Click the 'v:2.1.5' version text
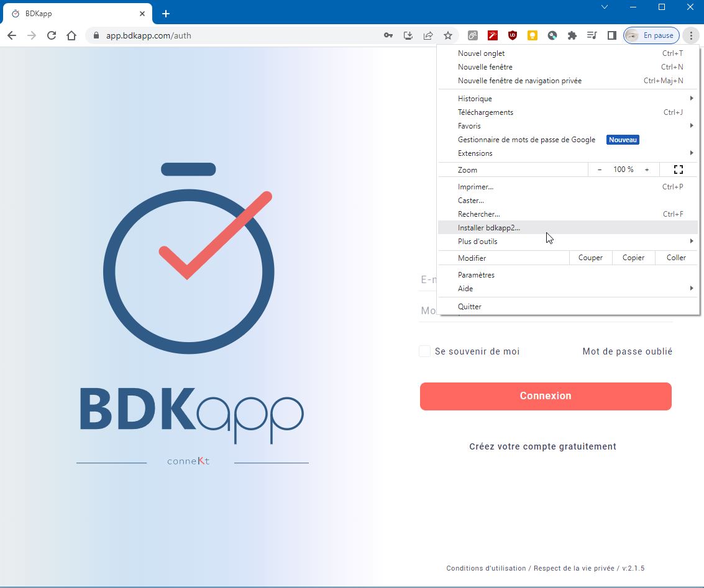 point(633,568)
